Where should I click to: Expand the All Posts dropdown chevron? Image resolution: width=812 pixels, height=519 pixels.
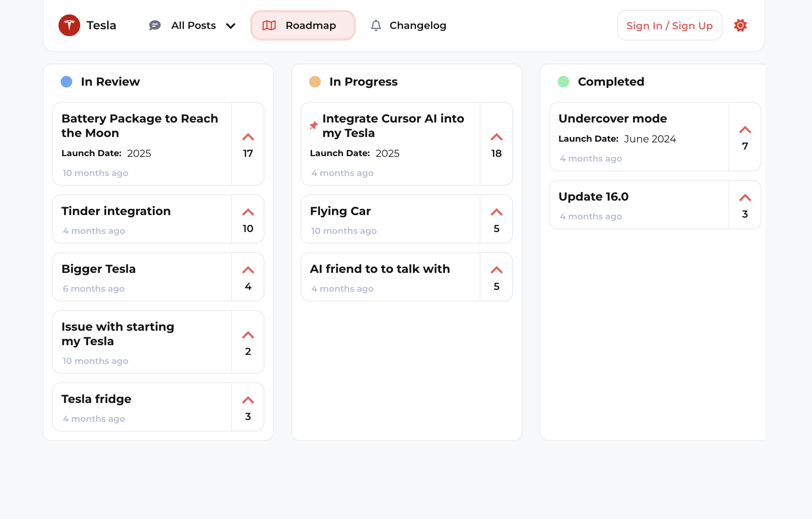(x=231, y=26)
